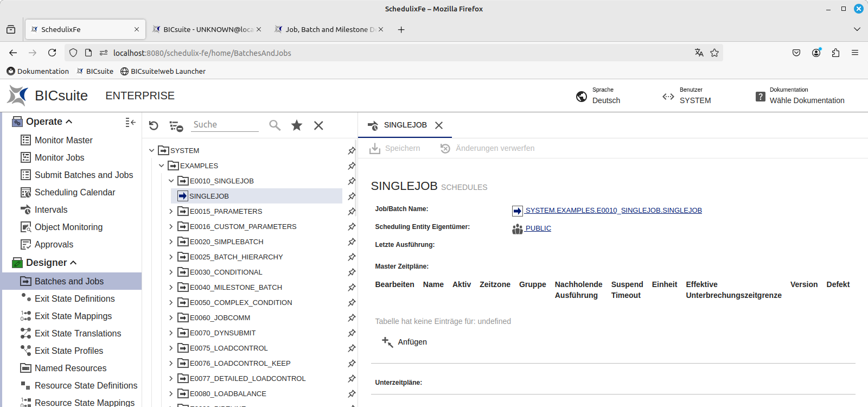
Task: Click the refresh tree icon beside search
Action: (x=154, y=125)
